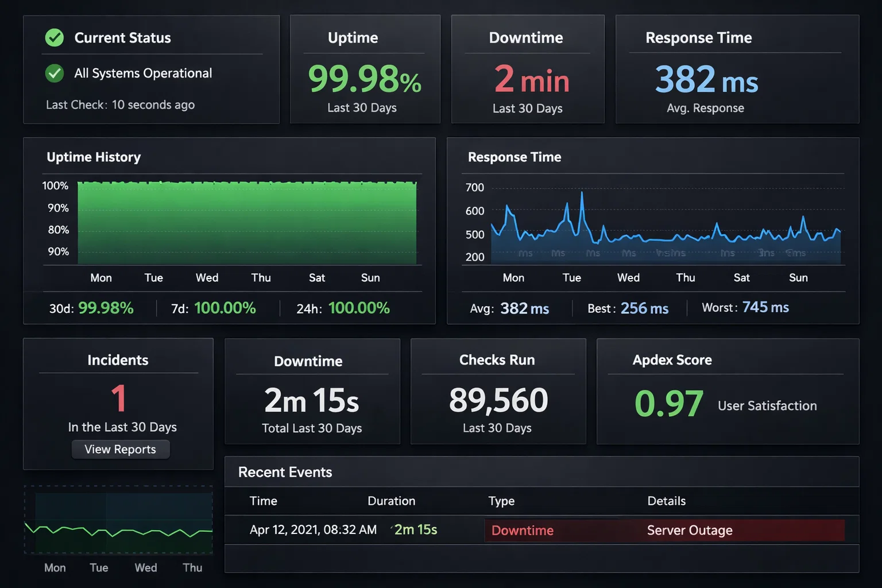Click the Server Outage event details
Image resolution: width=882 pixels, height=588 pixels.
tap(690, 530)
